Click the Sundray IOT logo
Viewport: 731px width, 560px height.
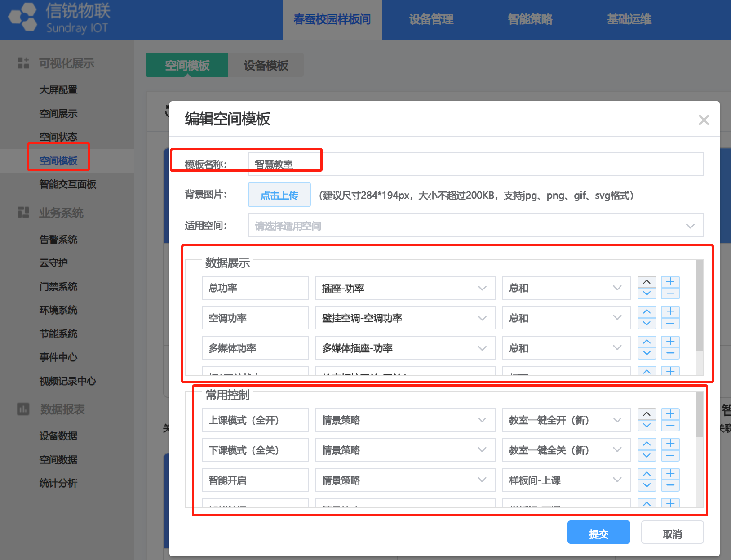(59, 18)
